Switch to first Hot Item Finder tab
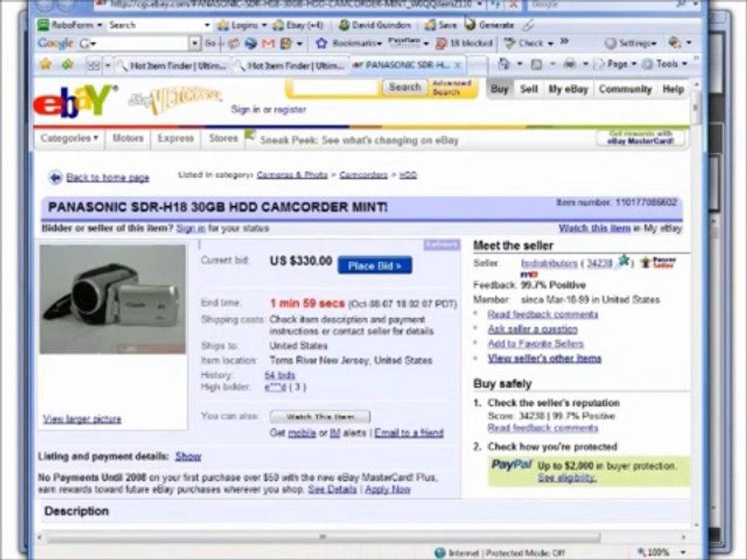 (173, 65)
